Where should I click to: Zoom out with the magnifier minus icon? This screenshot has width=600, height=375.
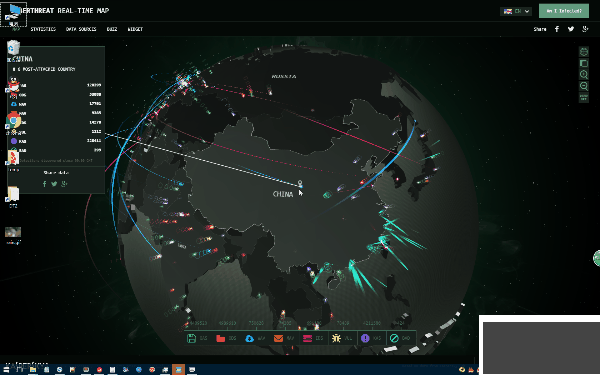(x=584, y=86)
